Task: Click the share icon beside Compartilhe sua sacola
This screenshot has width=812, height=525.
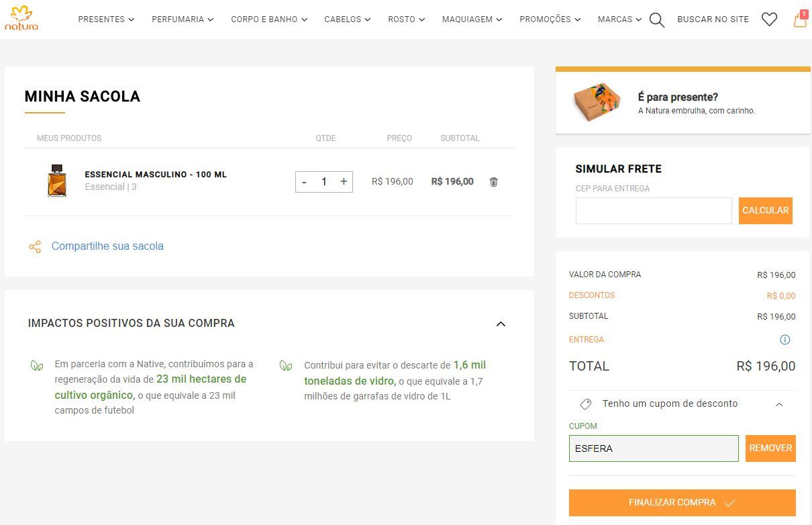Action: [x=35, y=246]
